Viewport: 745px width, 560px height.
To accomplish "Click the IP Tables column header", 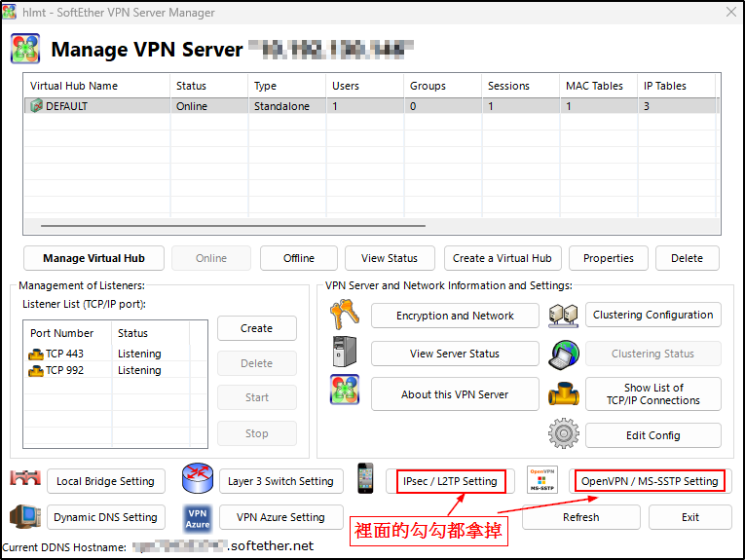I will pyautogui.click(x=677, y=86).
